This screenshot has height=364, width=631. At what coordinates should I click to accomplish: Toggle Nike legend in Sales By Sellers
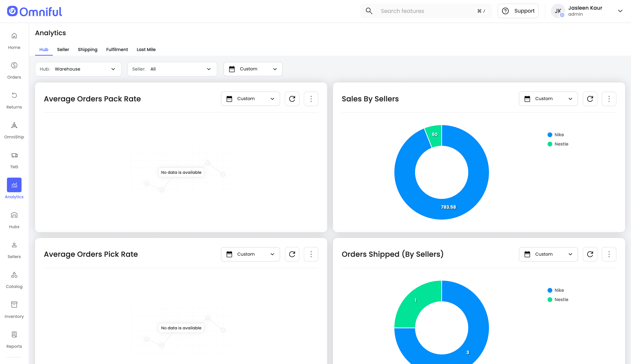pos(556,135)
